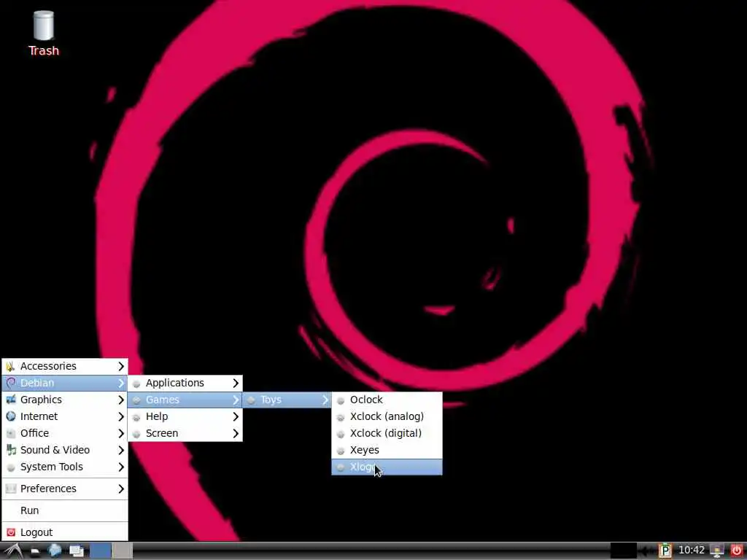Image resolution: width=747 pixels, height=560 pixels.
Task: Open the Help submenu under Debian
Action: pyautogui.click(x=185, y=416)
